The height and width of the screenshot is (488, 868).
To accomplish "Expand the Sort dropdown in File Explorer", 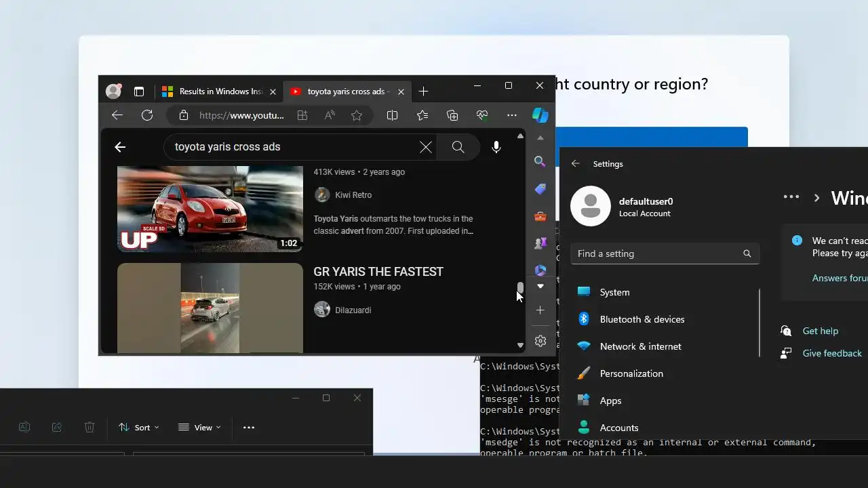I will [139, 427].
